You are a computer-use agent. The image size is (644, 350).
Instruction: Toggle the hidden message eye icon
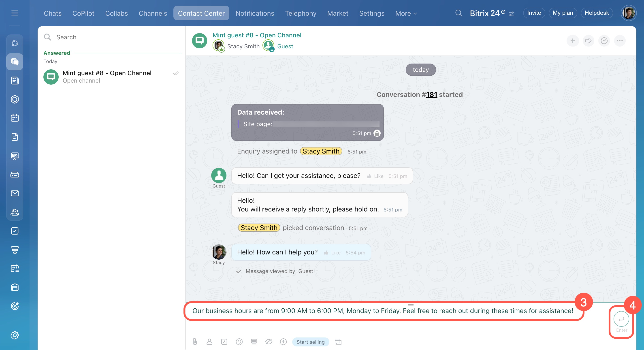(269, 341)
